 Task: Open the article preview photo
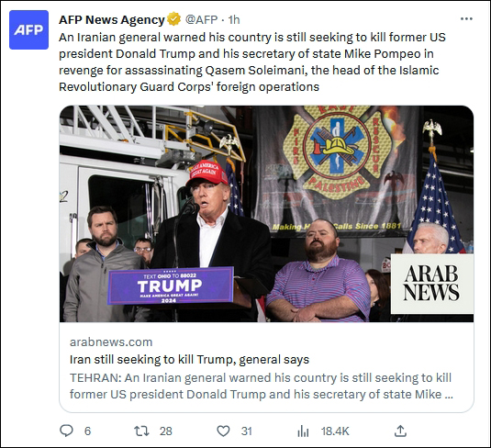(x=266, y=214)
